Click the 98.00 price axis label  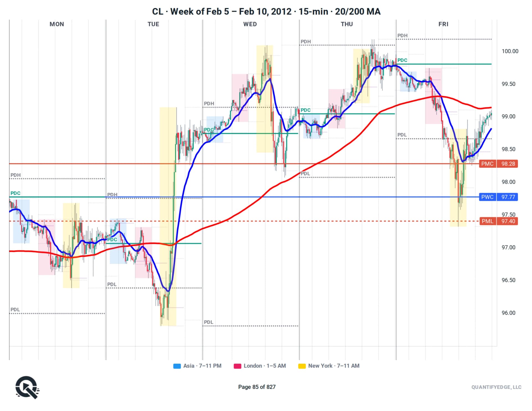pos(508,182)
